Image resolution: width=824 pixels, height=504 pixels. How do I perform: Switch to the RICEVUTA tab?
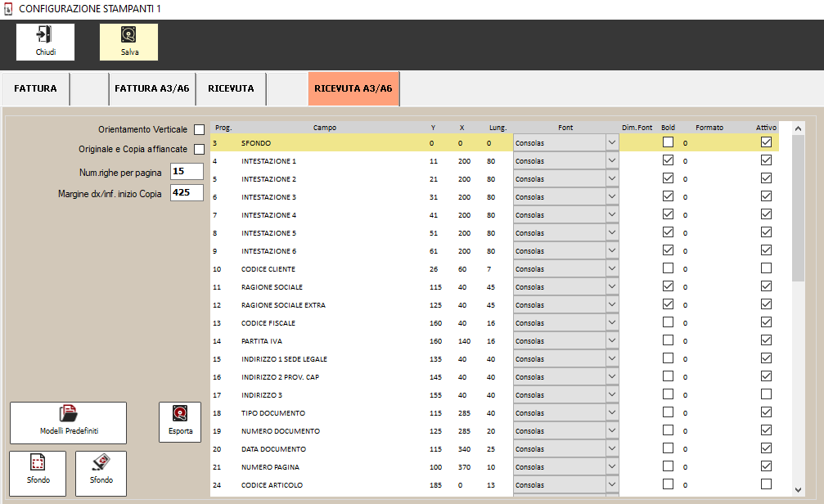(x=231, y=88)
